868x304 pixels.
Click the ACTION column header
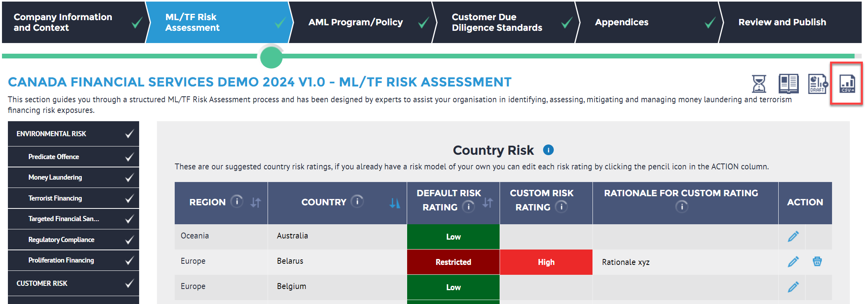805,202
